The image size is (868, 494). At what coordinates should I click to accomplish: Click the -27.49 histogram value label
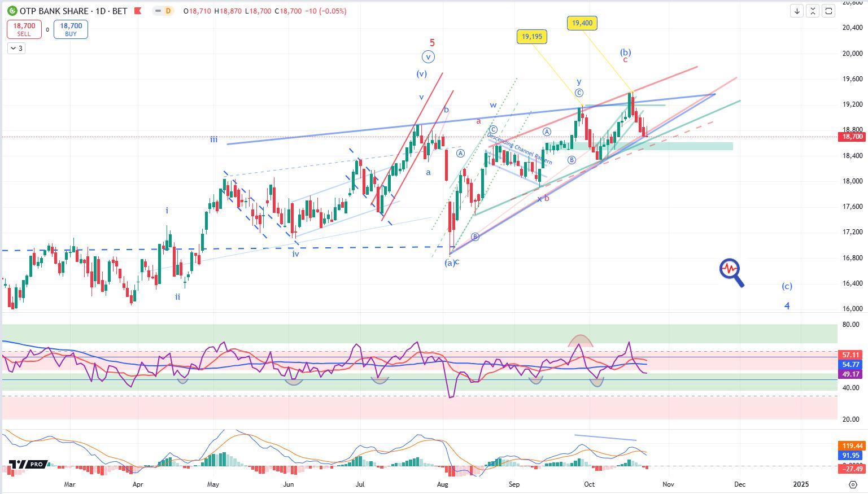(x=852, y=469)
